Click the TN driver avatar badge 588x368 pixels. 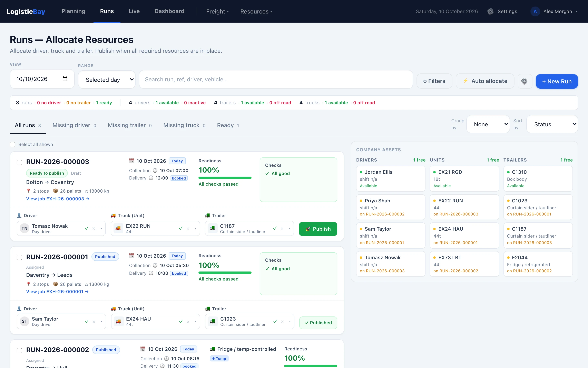click(24, 228)
